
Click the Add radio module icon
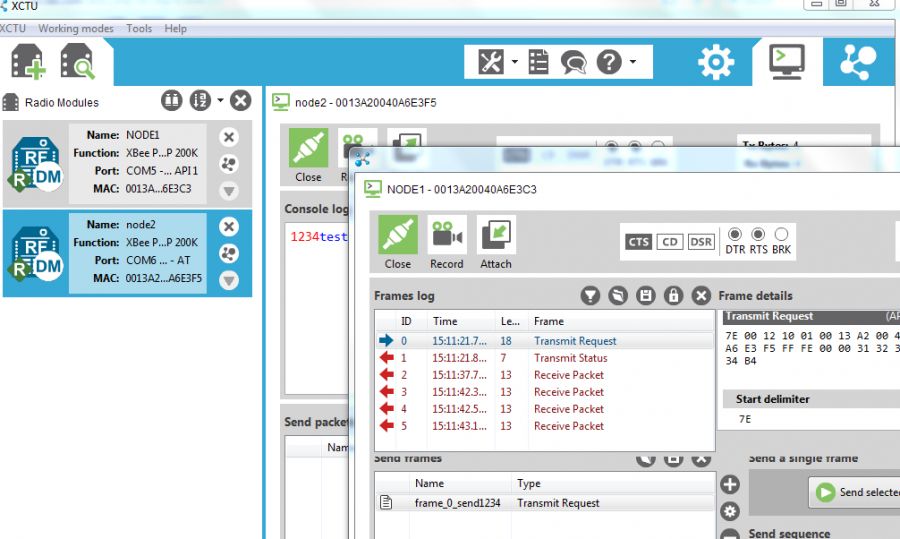click(27, 61)
